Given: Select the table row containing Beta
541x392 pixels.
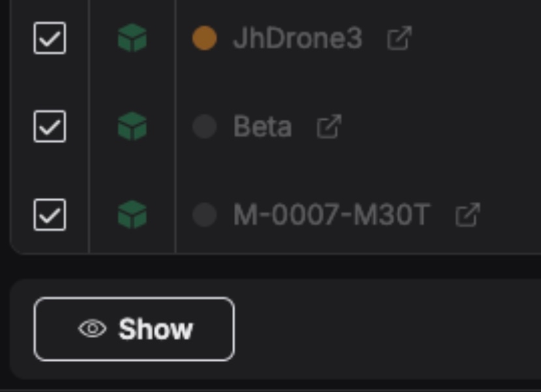Looking at the screenshot, I should tap(275, 126).
